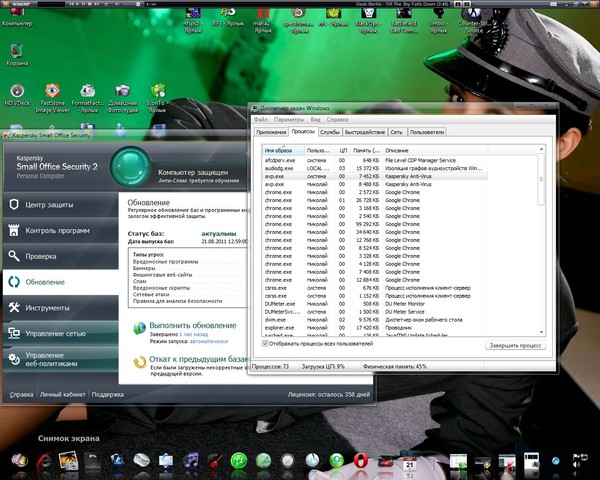Open the Центр защиты section in Kaspersky

pyautogui.click(x=60, y=205)
